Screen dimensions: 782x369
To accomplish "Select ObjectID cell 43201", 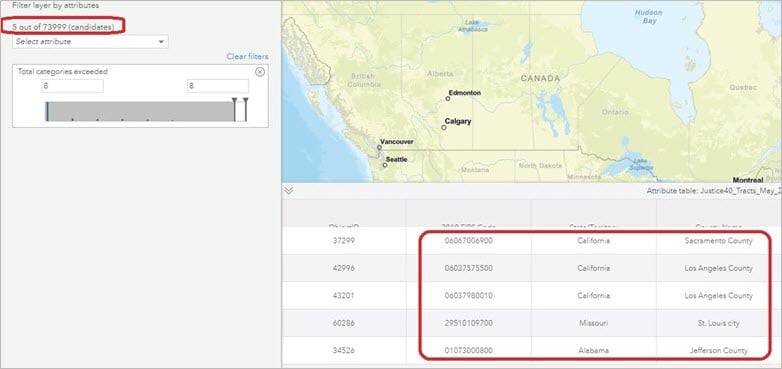I will pos(344,296).
